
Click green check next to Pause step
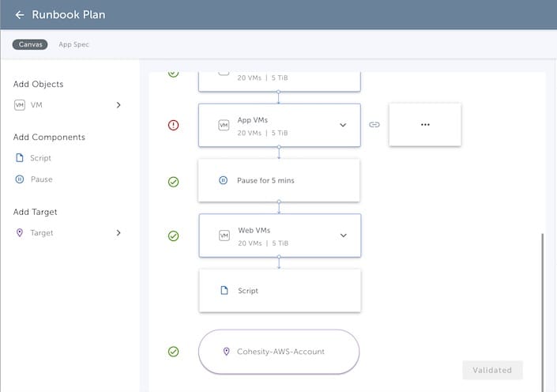click(174, 181)
